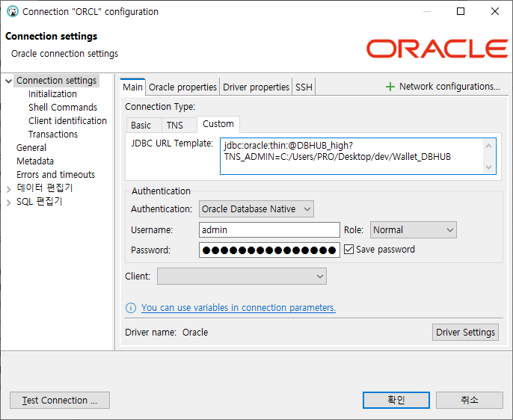Click the Oracle logo
This screenshot has height=420, width=513.
437,49
